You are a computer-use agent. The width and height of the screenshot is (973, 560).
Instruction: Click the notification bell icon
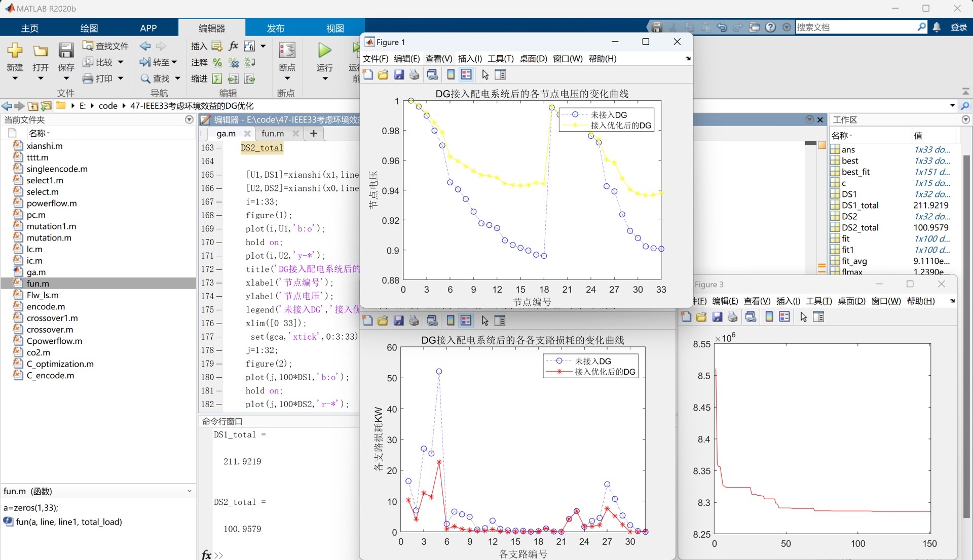pos(937,27)
